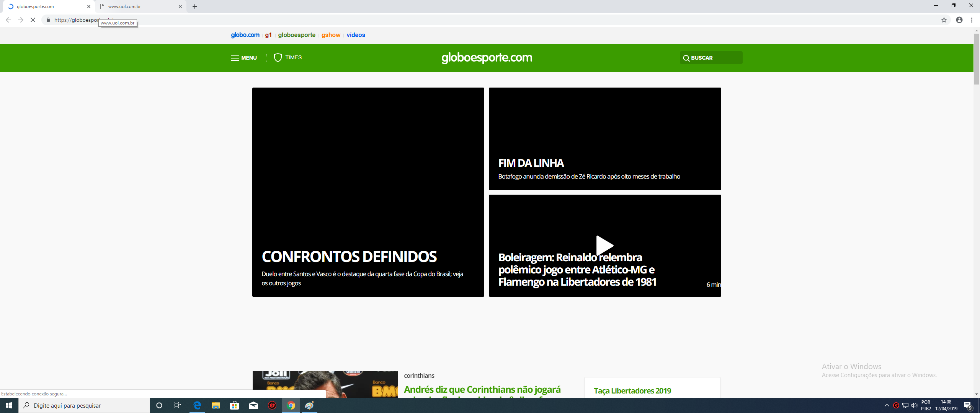Open the Chrome three-dot menu
Image resolution: width=980 pixels, height=413 pixels.
point(972,20)
